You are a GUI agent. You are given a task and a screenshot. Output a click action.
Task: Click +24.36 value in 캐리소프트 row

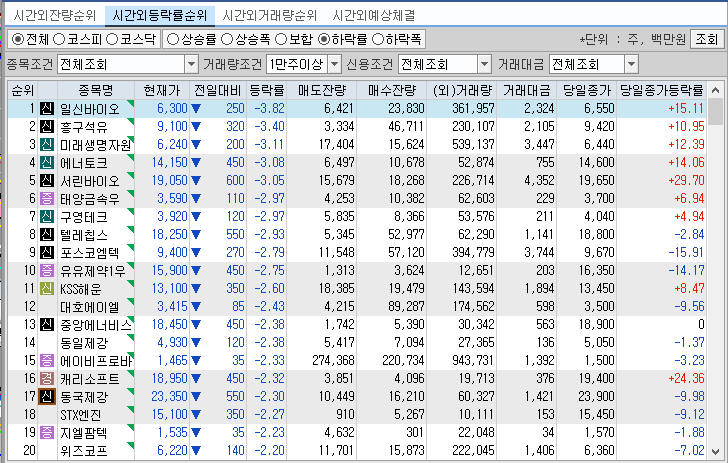(686, 378)
